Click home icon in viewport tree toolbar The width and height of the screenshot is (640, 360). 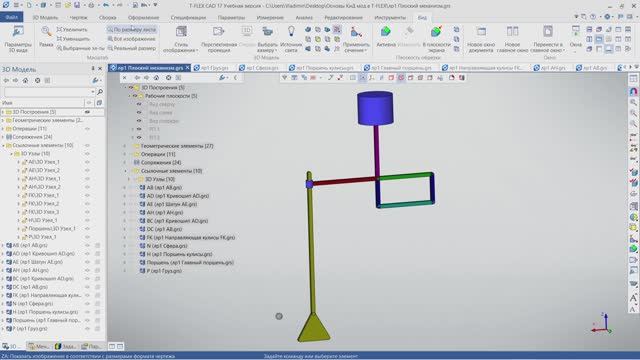pos(156,78)
